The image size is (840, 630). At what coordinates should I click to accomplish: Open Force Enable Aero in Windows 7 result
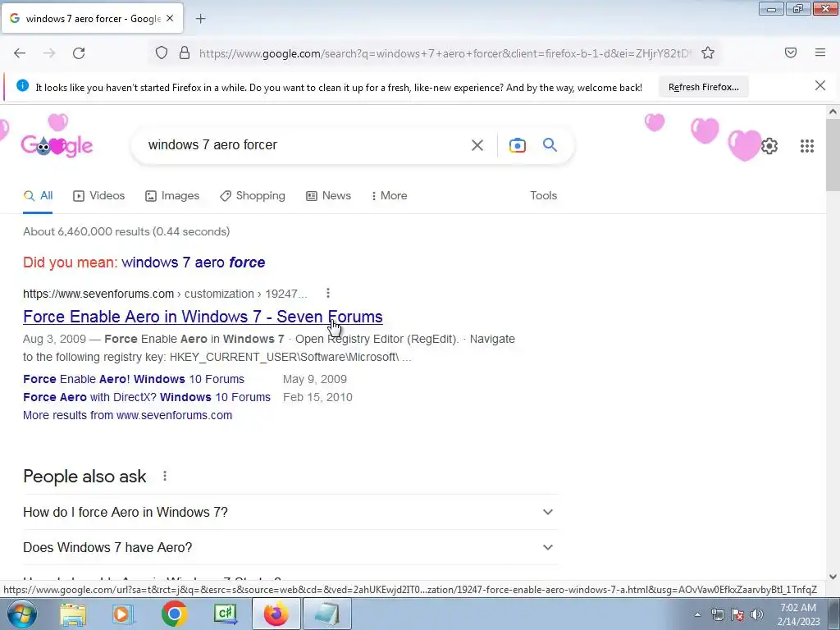point(203,317)
